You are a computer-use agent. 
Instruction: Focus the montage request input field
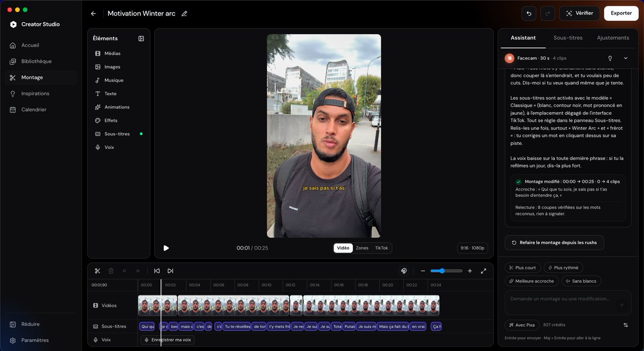568,303
